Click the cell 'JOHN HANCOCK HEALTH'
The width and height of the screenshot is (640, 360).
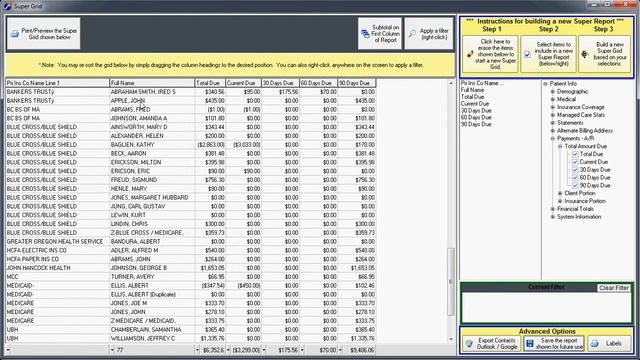[57, 268]
